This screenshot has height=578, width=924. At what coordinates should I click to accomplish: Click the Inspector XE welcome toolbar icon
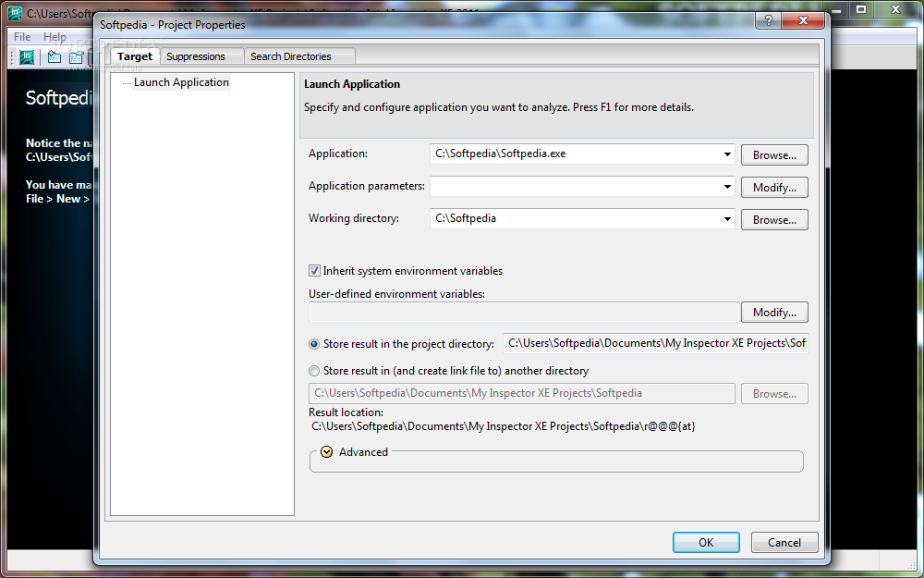pos(27,57)
